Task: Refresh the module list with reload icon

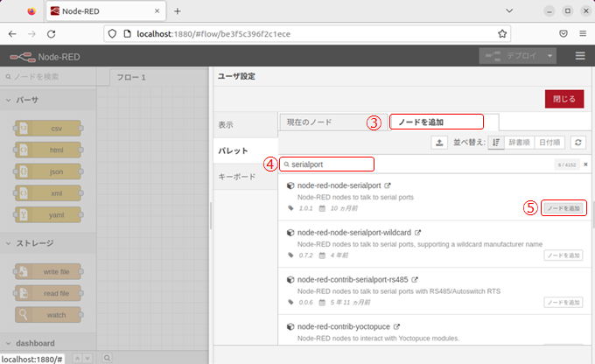Action: pyautogui.click(x=577, y=143)
